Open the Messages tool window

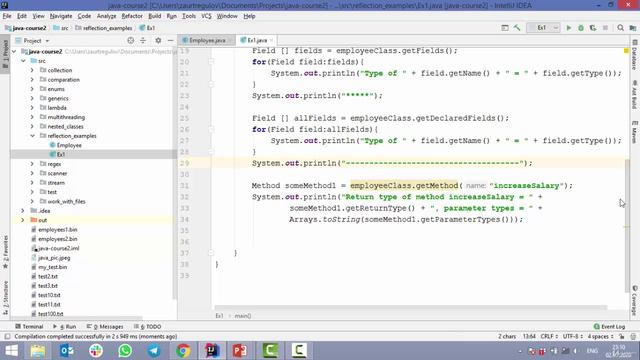pos(105,327)
